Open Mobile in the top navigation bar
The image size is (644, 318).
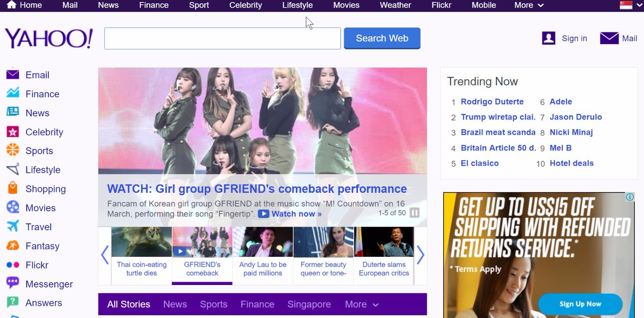[x=484, y=5]
